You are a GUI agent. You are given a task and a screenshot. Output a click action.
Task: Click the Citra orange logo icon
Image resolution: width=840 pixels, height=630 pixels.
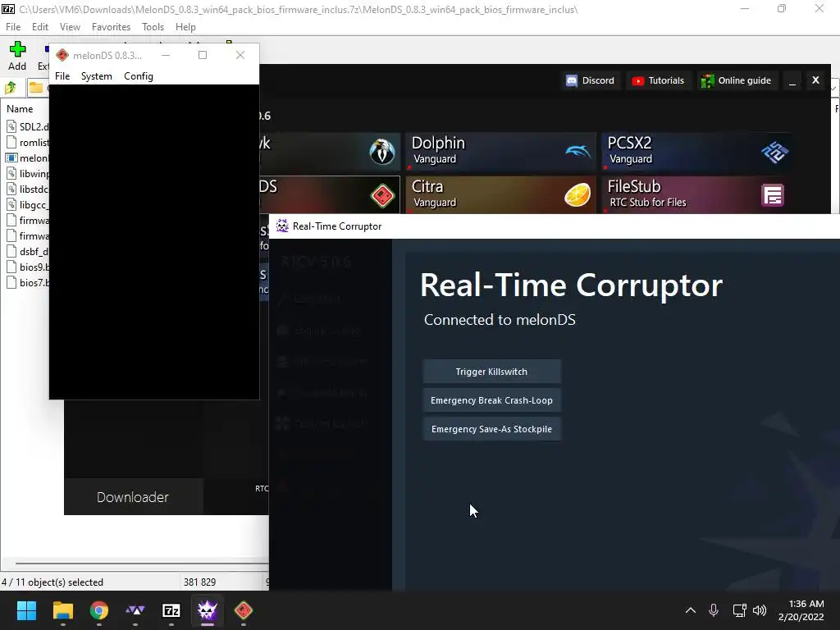577,194
